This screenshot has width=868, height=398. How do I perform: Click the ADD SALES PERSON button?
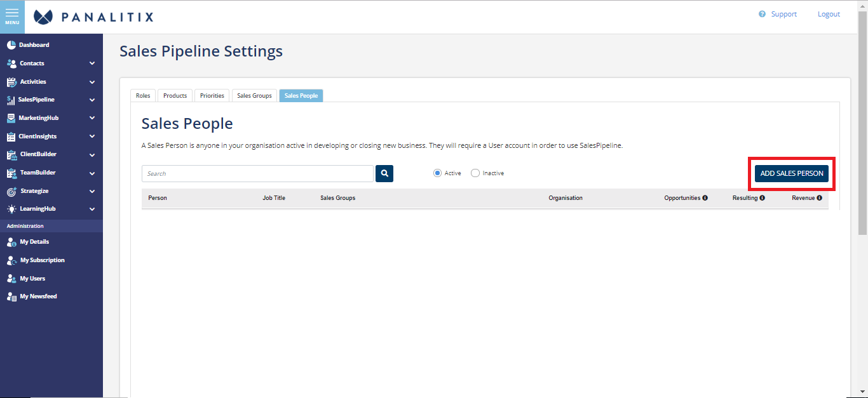point(792,173)
